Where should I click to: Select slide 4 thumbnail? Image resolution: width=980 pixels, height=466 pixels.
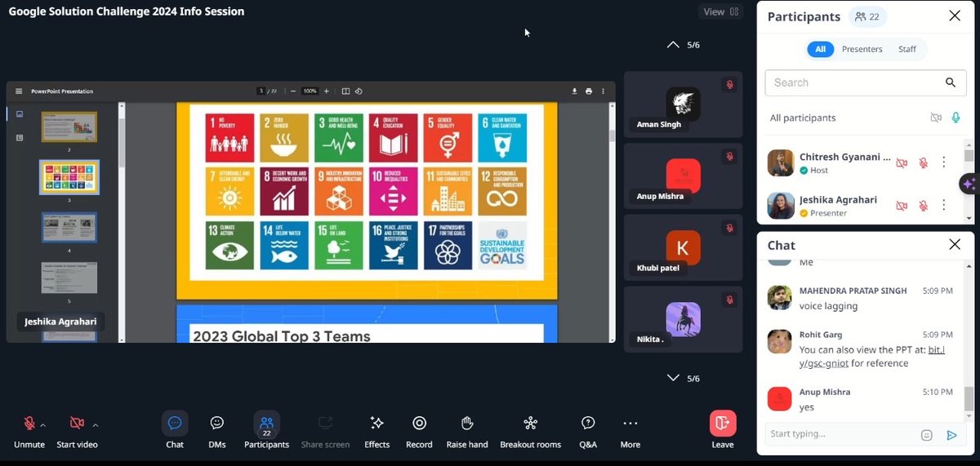[x=69, y=227]
